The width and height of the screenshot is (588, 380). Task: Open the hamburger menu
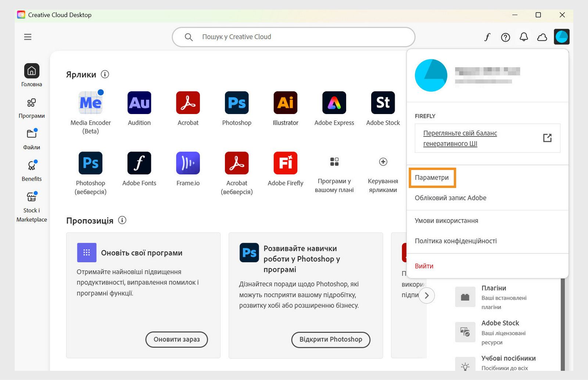click(28, 37)
